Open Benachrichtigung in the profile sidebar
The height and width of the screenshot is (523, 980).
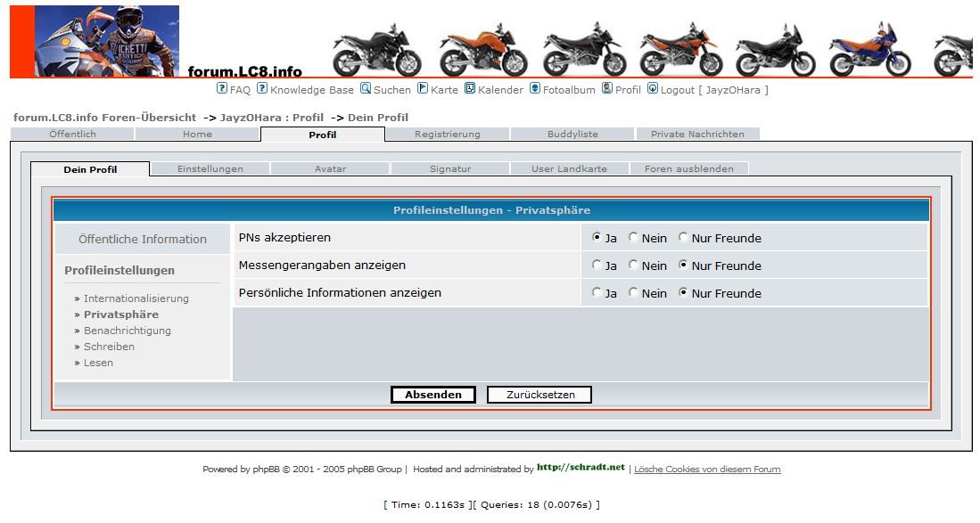[127, 331]
